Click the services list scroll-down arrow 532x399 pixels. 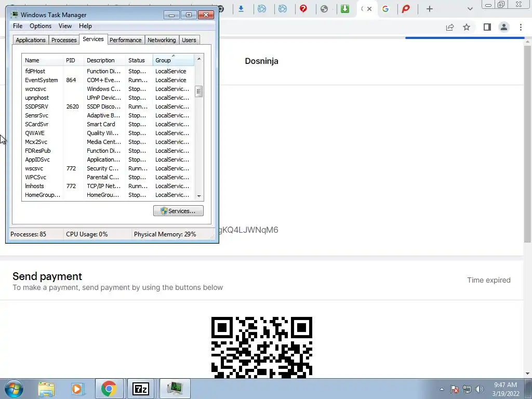pos(199,196)
